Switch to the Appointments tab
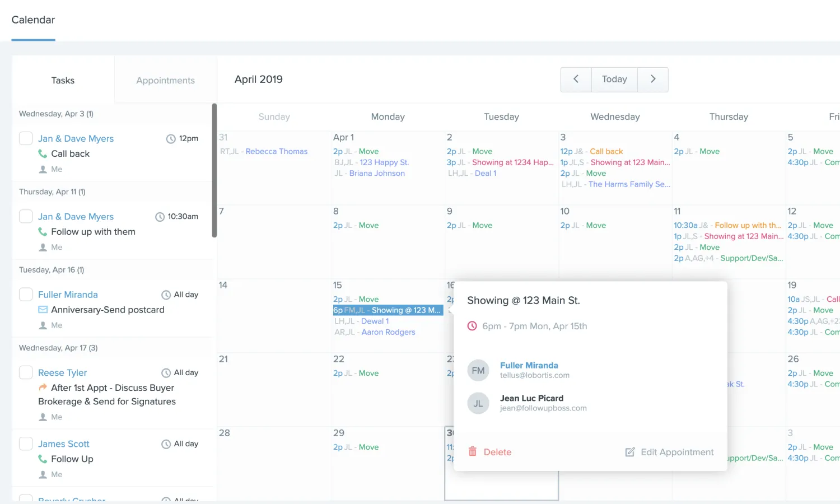The height and width of the screenshot is (504, 840). click(x=166, y=80)
